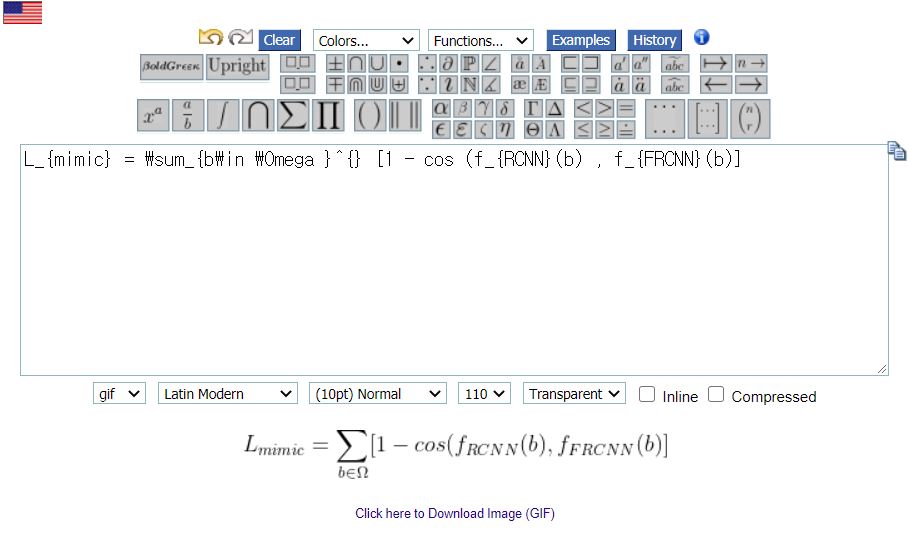Insert the dots array template

point(665,119)
